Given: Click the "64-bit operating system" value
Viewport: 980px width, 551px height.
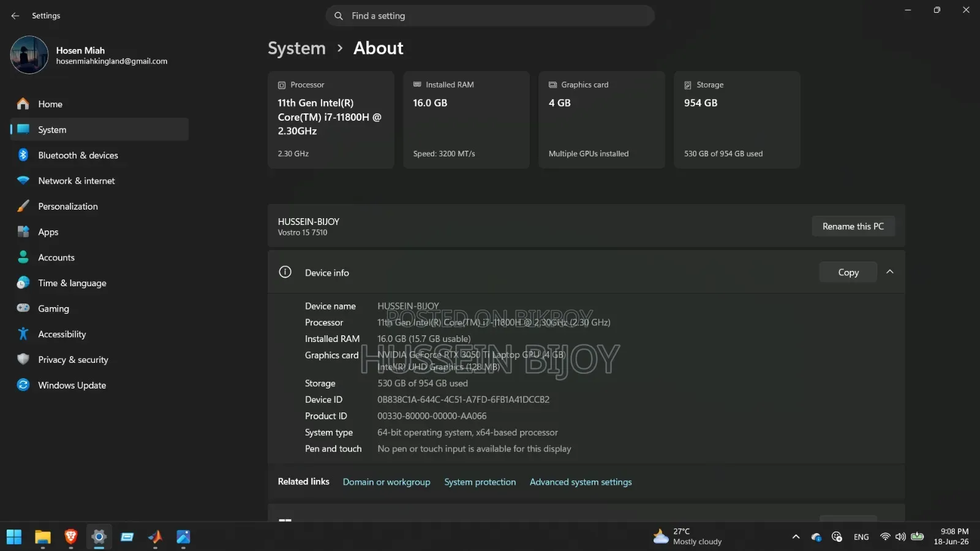Looking at the screenshot, I should pyautogui.click(x=467, y=433).
